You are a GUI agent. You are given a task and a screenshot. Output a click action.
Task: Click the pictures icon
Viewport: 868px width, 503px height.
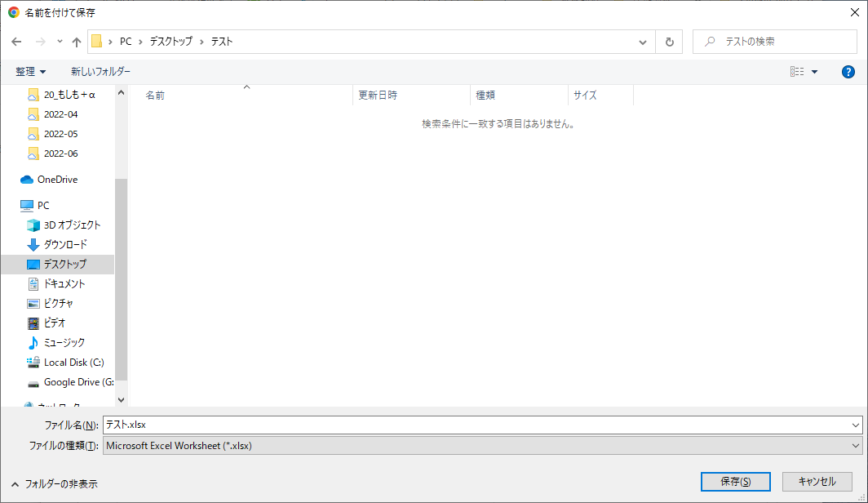33,304
